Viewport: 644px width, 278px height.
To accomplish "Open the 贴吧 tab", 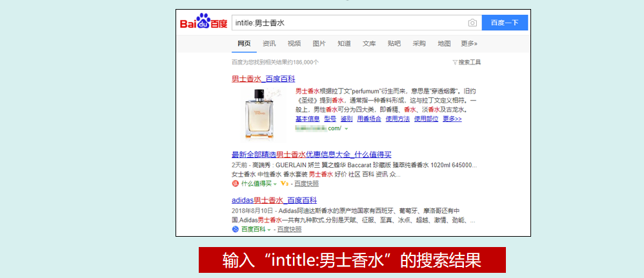I will coord(394,43).
